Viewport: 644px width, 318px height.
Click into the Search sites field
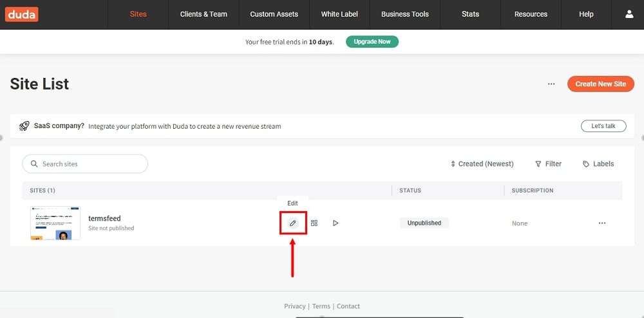(x=85, y=164)
